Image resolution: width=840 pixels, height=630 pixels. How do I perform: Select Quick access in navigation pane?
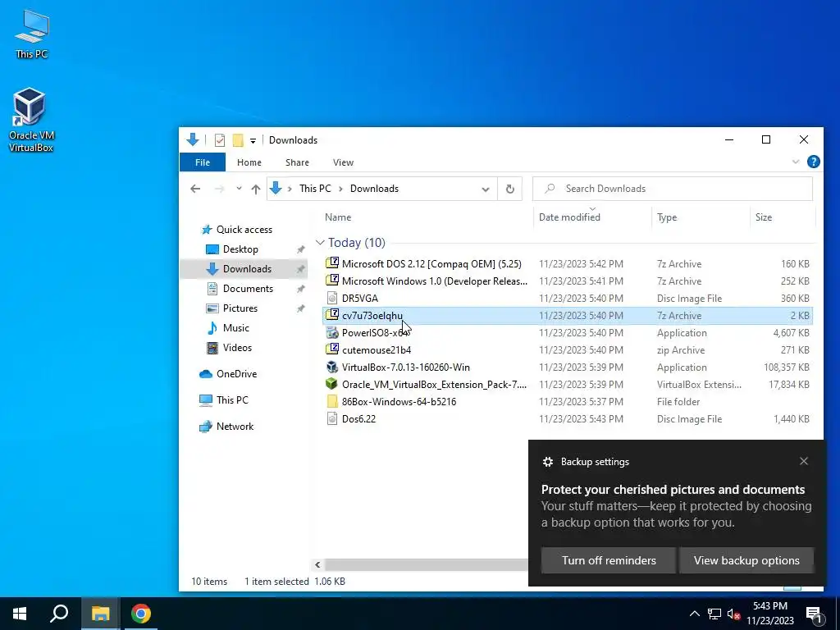pyautogui.click(x=244, y=230)
